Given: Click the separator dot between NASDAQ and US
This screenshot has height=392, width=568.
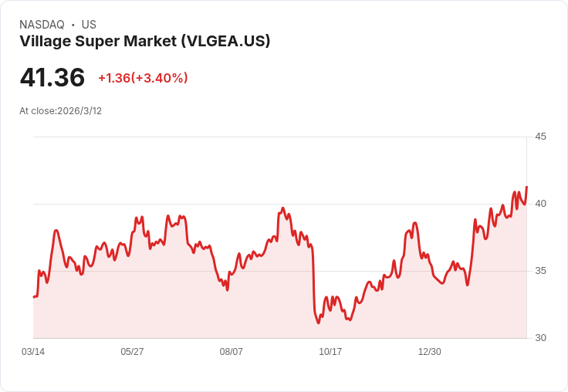Looking at the screenshot, I should [73, 25].
